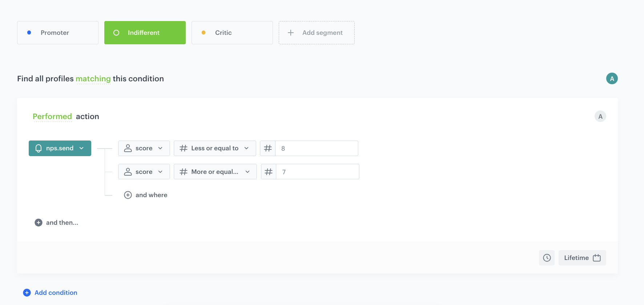Click the value field containing 7
Viewport: 644px width, 305px height.
pyautogui.click(x=317, y=172)
